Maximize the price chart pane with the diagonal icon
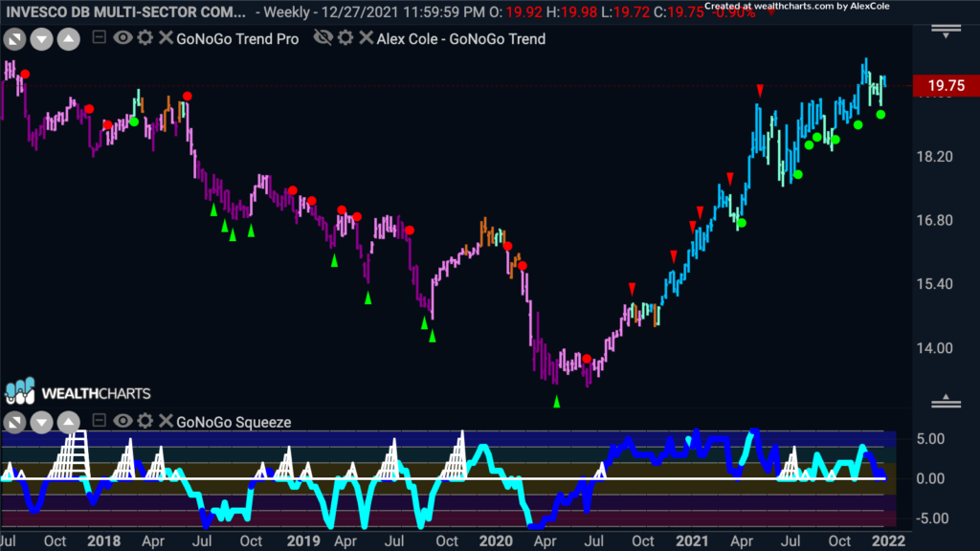Screen dimensions: 980x551 pos(14,39)
